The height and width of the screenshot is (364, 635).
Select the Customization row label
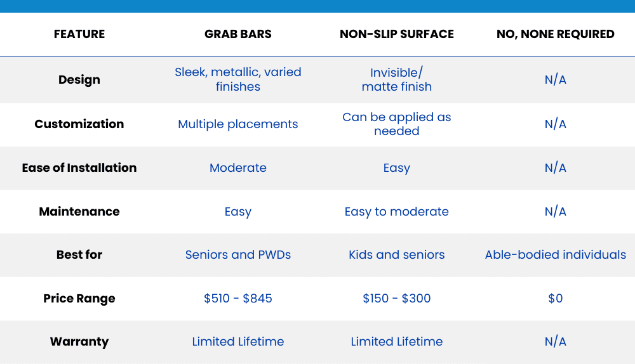[x=79, y=124]
